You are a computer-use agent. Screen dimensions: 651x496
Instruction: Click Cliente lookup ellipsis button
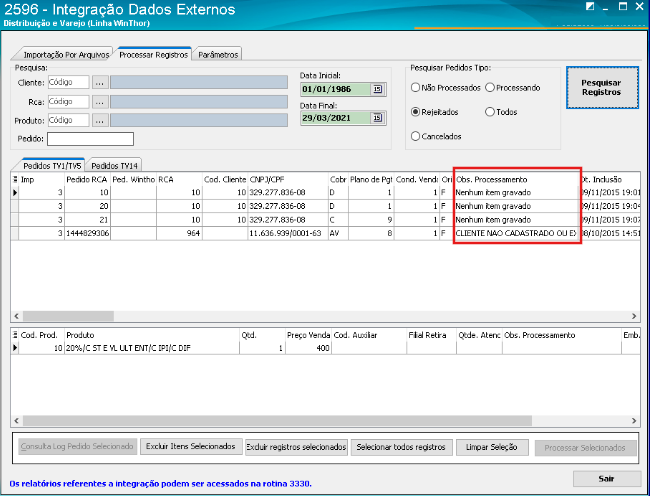pyautogui.click(x=100, y=83)
